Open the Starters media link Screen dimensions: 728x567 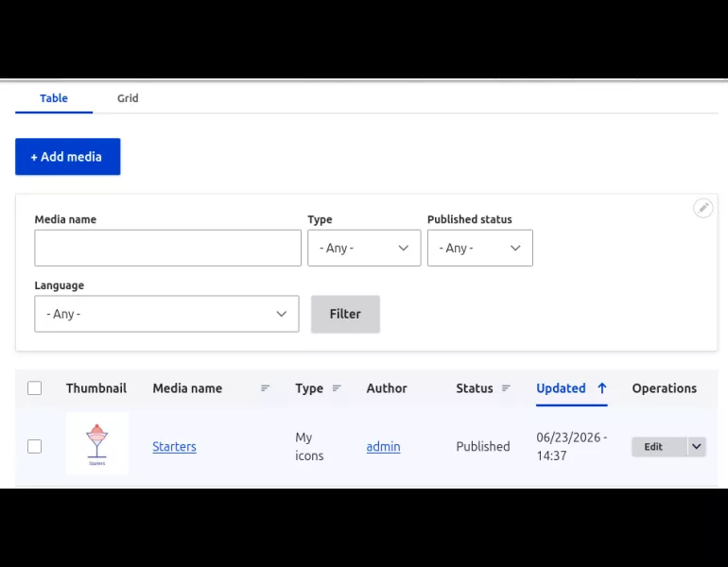pyautogui.click(x=175, y=446)
